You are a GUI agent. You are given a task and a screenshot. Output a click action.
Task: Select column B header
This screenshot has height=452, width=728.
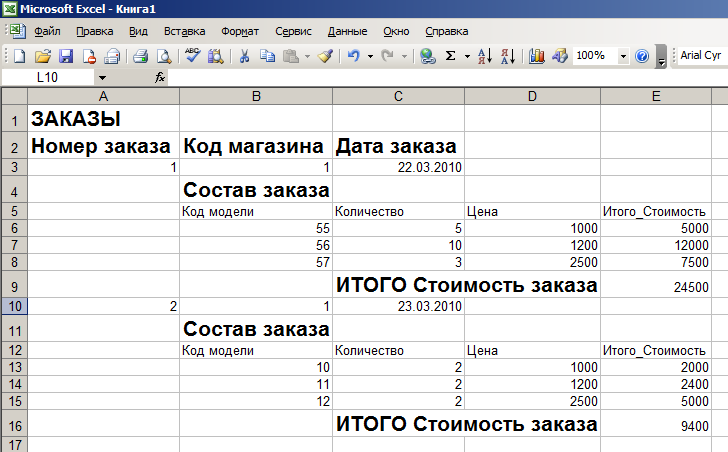pyautogui.click(x=256, y=96)
